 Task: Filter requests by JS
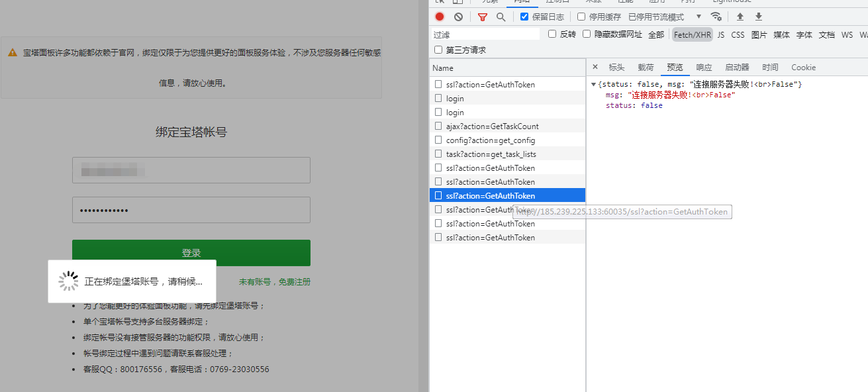click(721, 34)
